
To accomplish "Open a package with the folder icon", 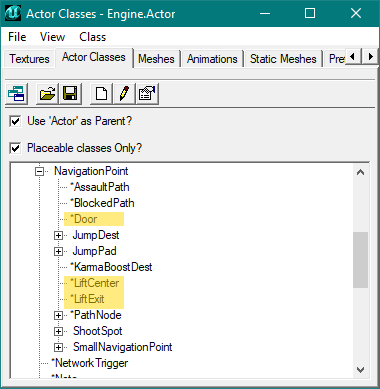I will tap(47, 93).
